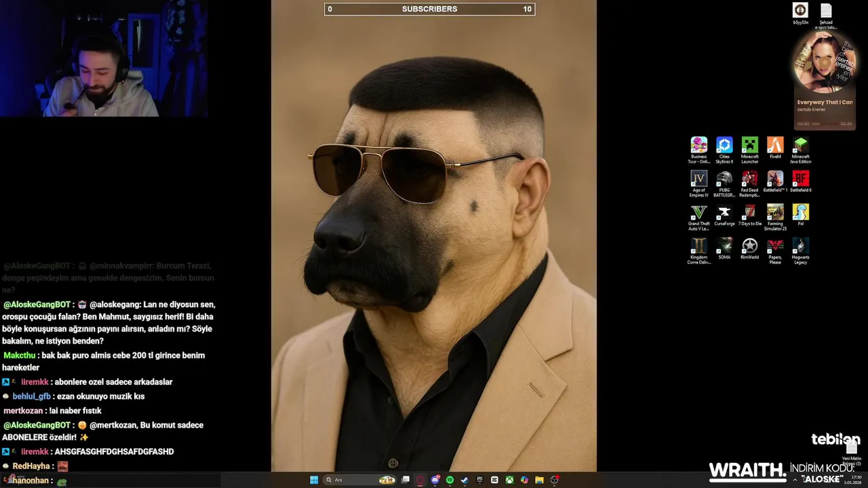Screen dimensions: 868x488
Task: Launch Kingdom Come Deliverance shortcut
Action: (698, 251)
